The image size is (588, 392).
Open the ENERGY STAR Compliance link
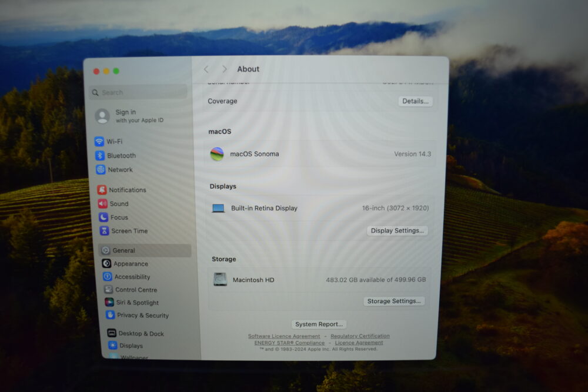point(289,343)
